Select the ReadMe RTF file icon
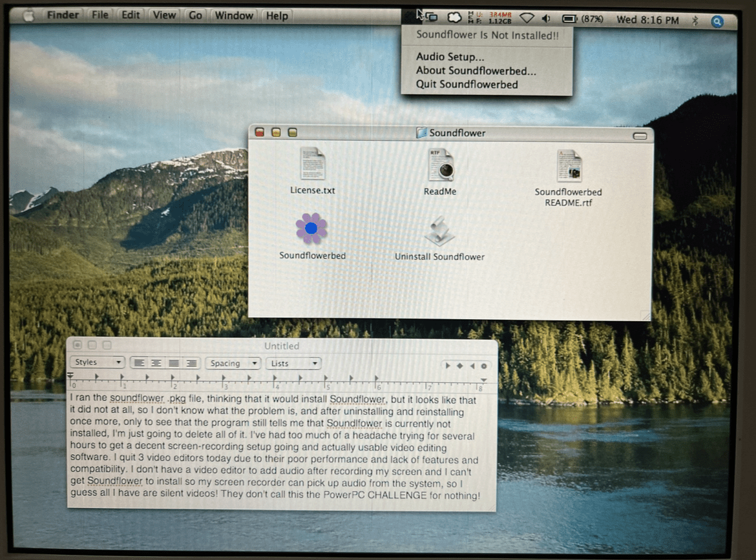Image resolution: width=756 pixels, height=560 pixels. [440, 165]
